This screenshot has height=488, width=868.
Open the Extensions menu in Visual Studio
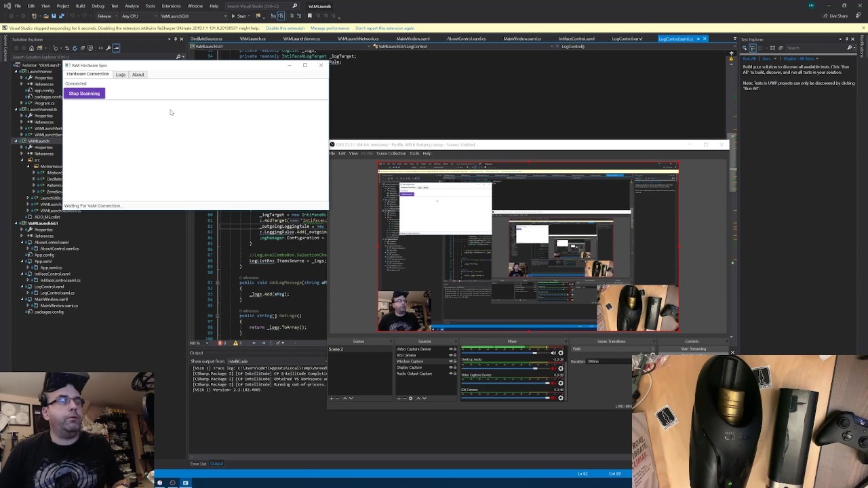pyautogui.click(x=171, y=6)
